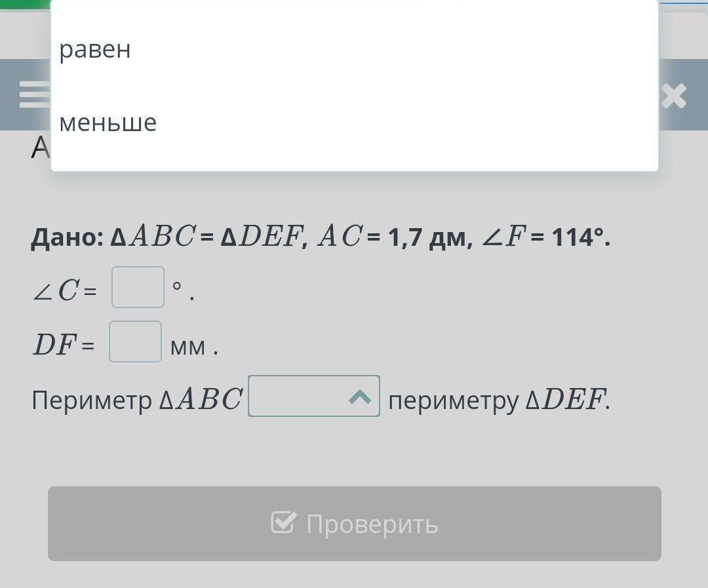Image resolution: width=708 pixels, height=588 pixels.
Task: Focus the ∠C degrees input box
Action: tap(138, 287)
